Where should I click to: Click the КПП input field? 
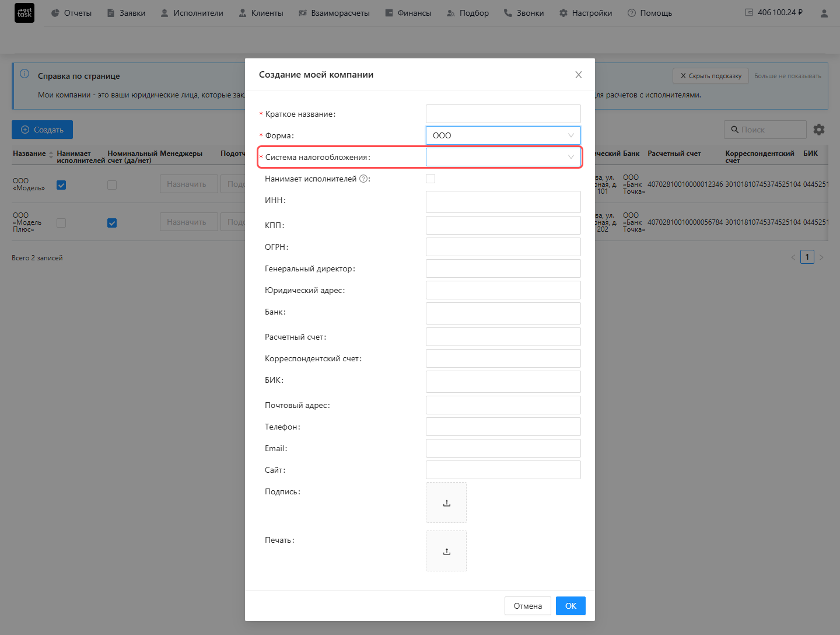(x=503, y=225)
